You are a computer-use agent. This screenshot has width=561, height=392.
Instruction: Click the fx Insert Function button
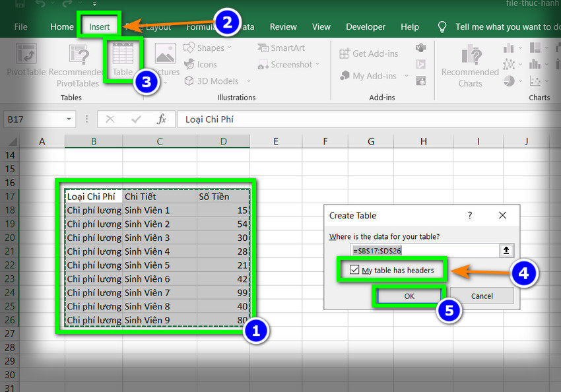161,119
